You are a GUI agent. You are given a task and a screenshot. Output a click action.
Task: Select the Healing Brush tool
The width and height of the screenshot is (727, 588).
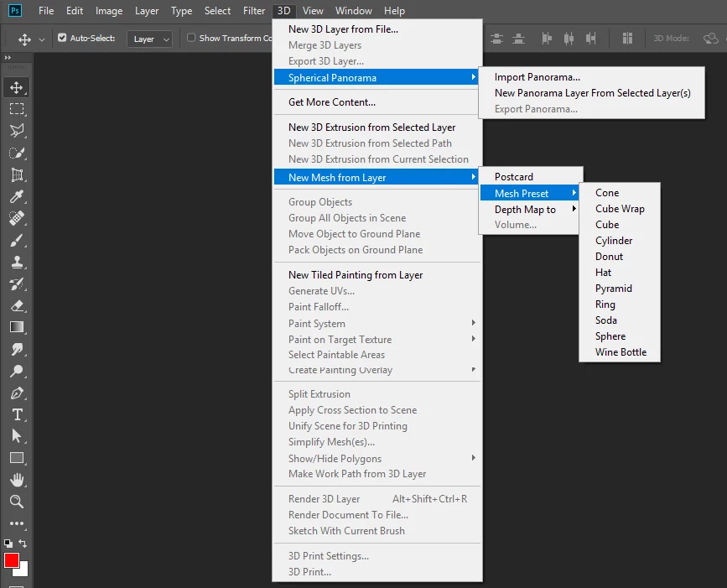(x=17, y=218)
